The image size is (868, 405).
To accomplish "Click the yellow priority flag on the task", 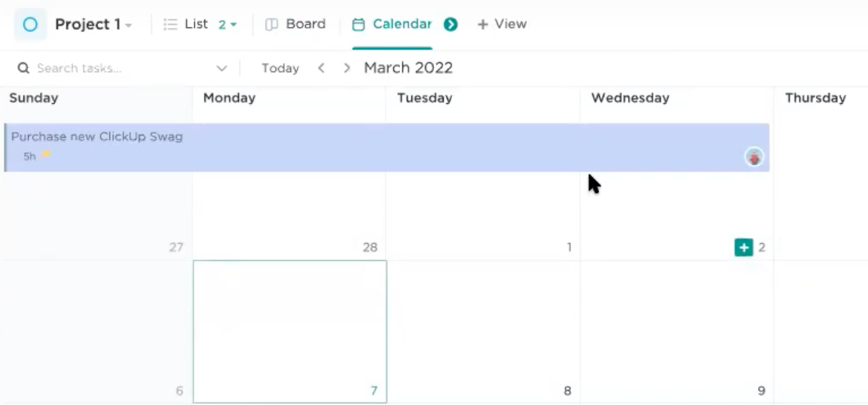I will click(x=46, y=155).
